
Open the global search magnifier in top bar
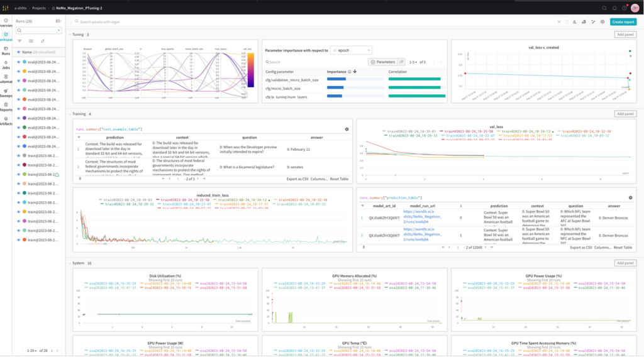point(604,8)
